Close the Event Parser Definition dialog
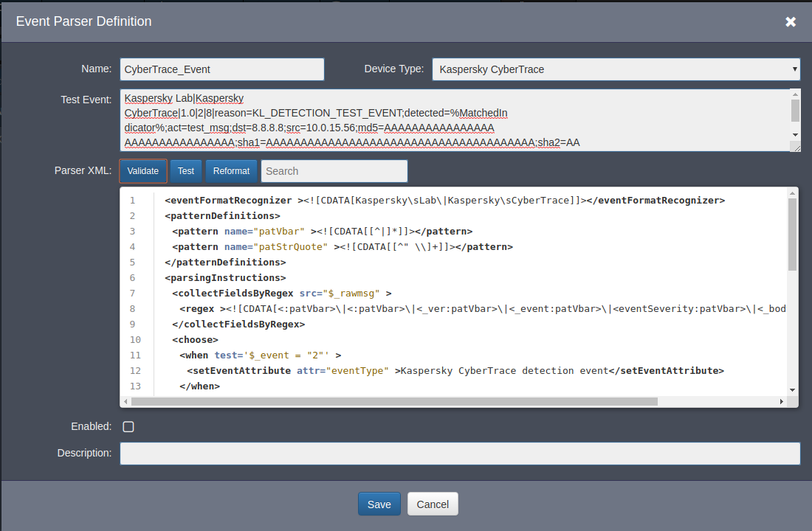Viewport: 812px width, 531px height. pyautogui.click(x=791, y=21)
